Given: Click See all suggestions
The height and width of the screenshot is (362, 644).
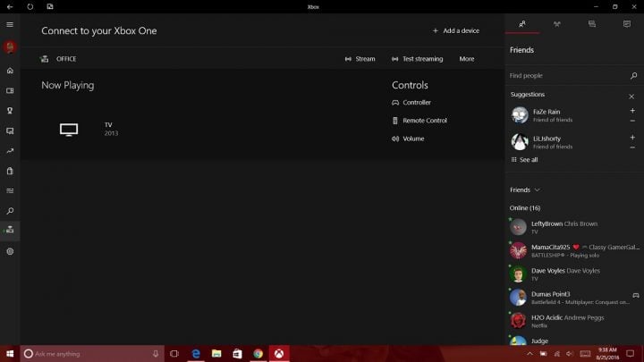Looking at the screenshot, I should pos(524,160).
